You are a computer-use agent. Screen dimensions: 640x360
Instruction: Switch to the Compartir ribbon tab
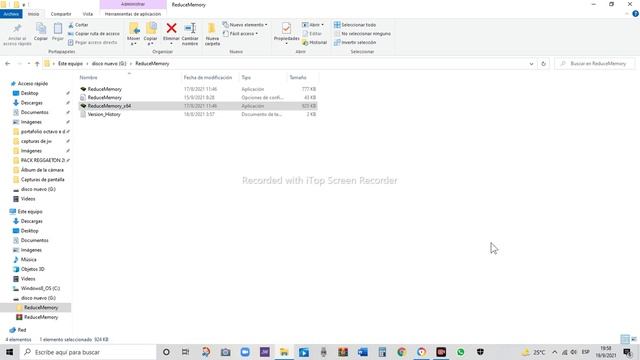click(61, 14)
